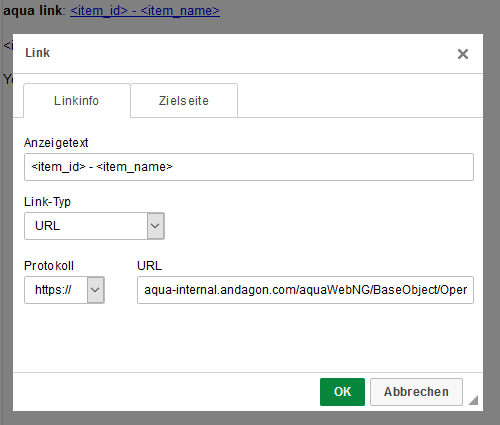
Task: Click into the Anzeigetext input field
Action: (249, 167)
